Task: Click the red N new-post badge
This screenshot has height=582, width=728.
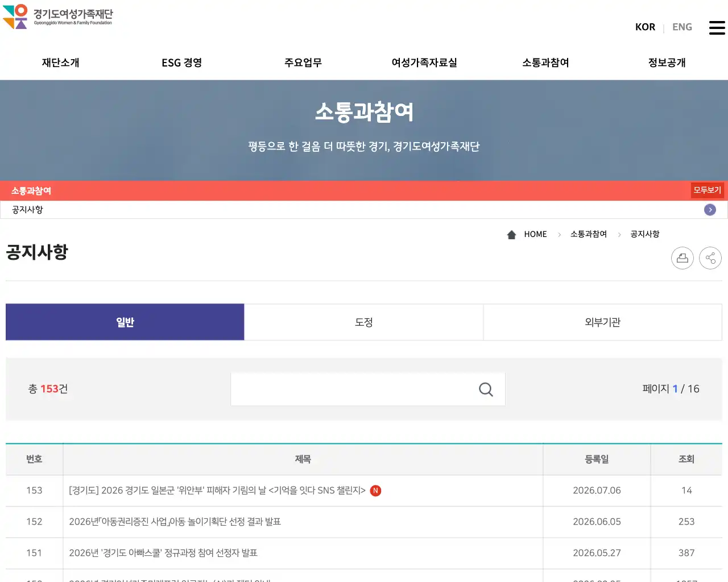Action: pyautogui.click(x=375, y=490)
